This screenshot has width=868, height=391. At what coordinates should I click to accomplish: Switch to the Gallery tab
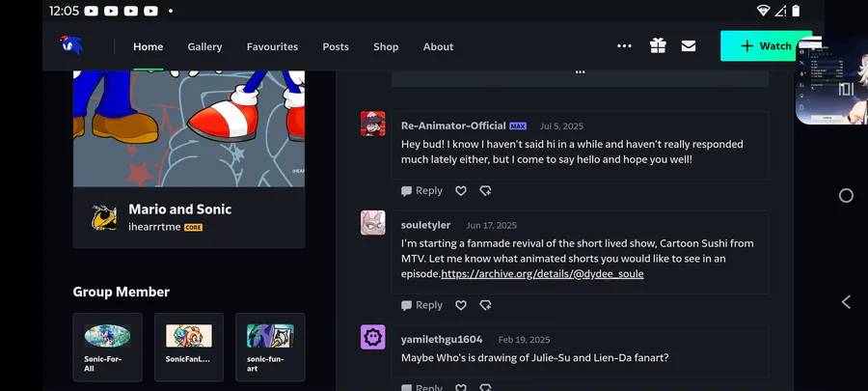(x=204, y=46)
